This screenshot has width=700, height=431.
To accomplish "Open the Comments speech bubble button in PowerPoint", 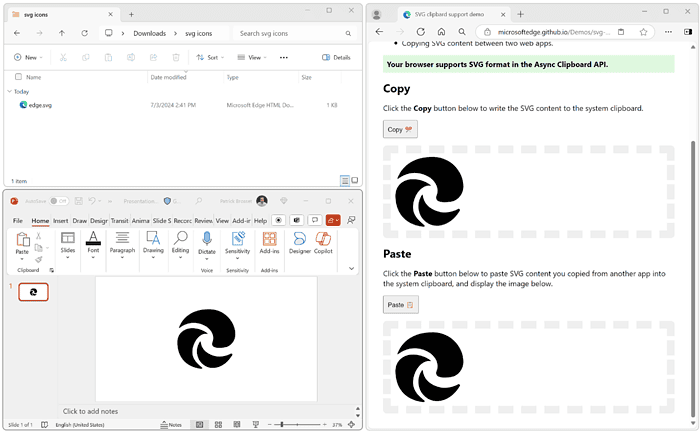I will point(315,220).
